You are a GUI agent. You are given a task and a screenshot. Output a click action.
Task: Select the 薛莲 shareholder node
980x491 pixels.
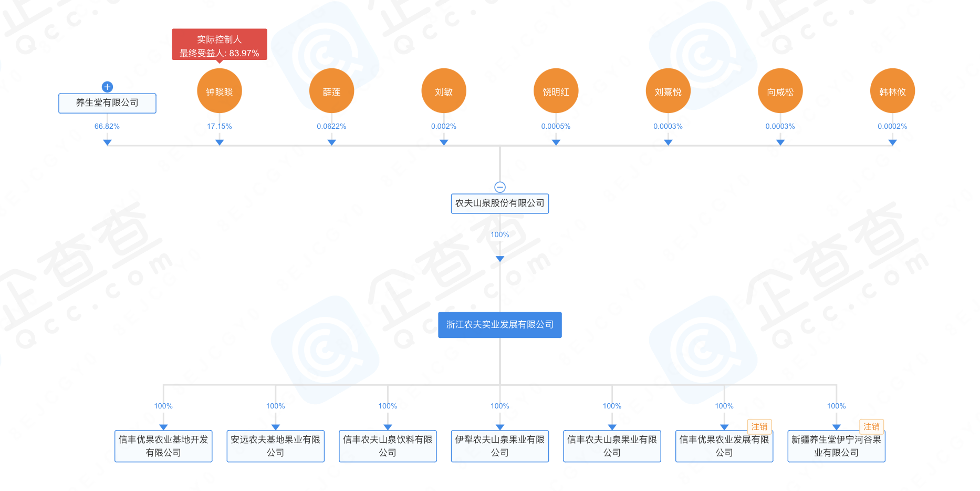click(331, 91)
